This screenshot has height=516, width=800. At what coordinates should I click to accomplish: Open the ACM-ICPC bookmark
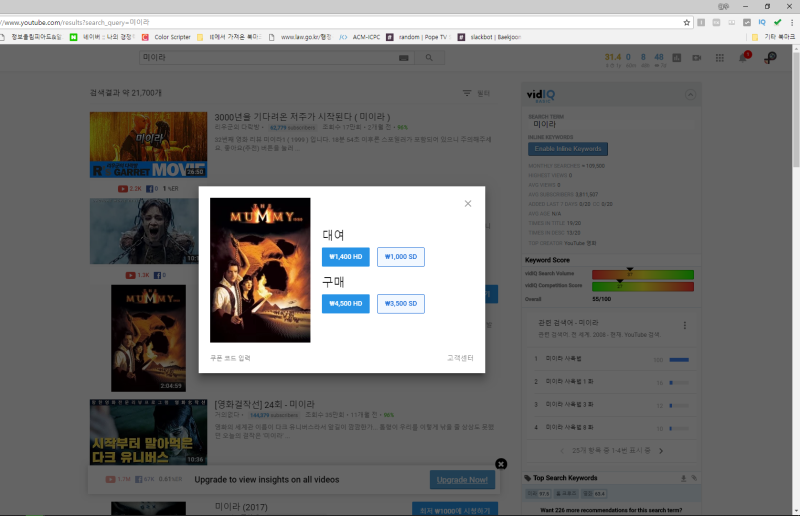tap(360, 37)
